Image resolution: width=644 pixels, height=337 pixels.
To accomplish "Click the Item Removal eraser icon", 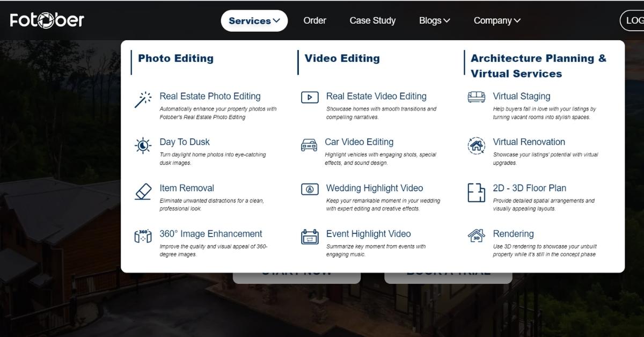I will pos(143,192).
